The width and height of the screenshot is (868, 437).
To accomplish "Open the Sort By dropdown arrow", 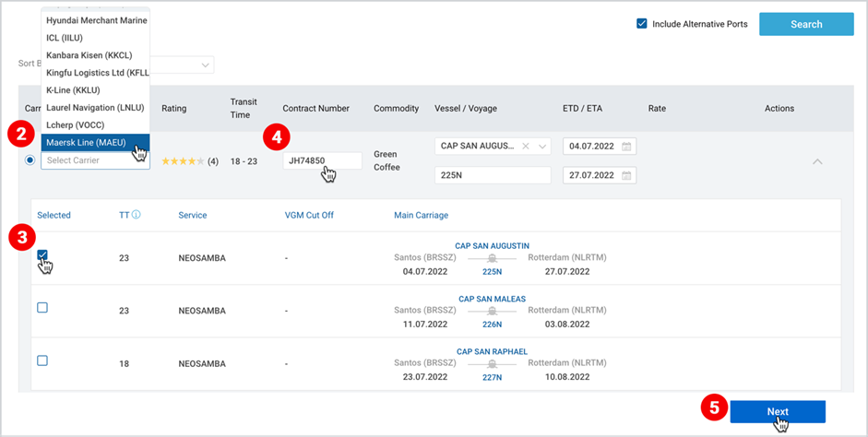I will click(205, 65).
